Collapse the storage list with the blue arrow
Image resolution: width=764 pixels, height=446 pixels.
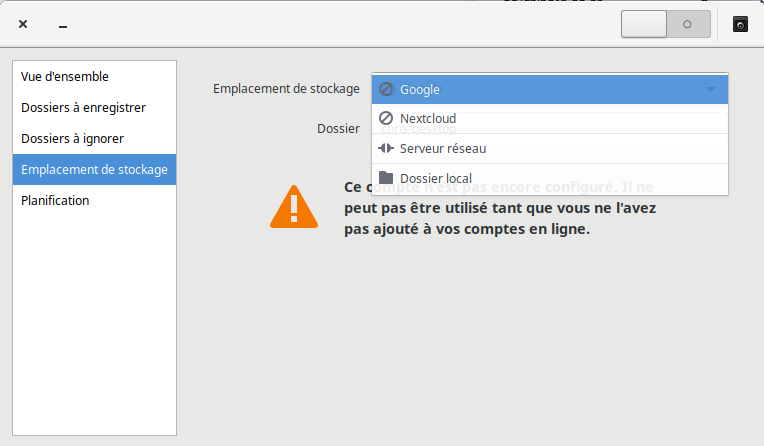(711, 89)
